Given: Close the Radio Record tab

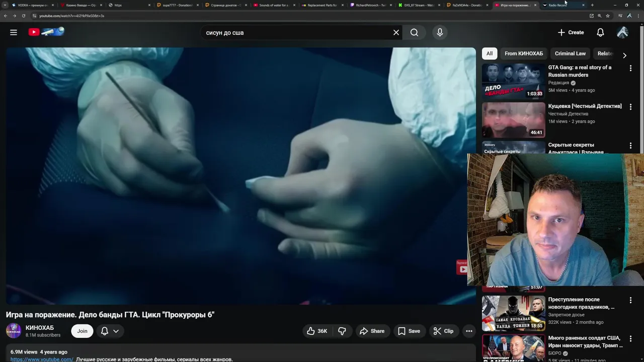Looking at the screenshot, I should coord(583,5).
